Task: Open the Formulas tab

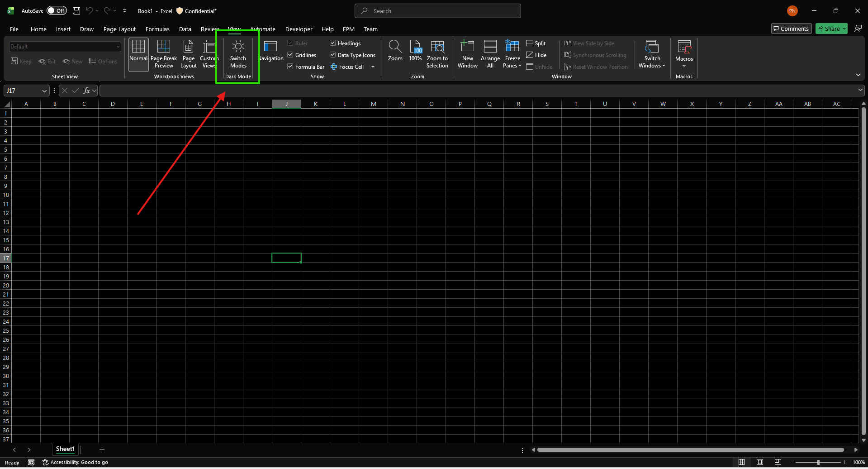Action: click(x=157, y=29)
